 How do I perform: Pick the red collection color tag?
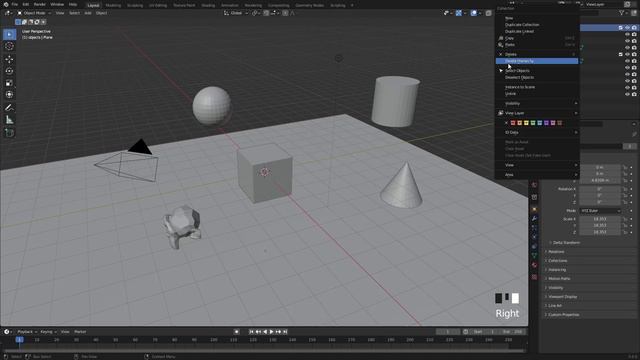coord(513,123)
